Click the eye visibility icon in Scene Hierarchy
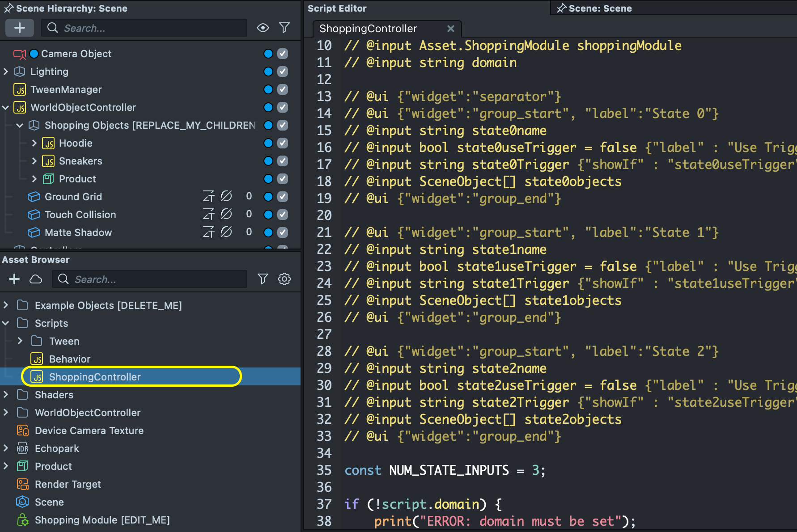The height and width of the screenshot is (532, 797). pyautogui.click(x=263, y=28)
